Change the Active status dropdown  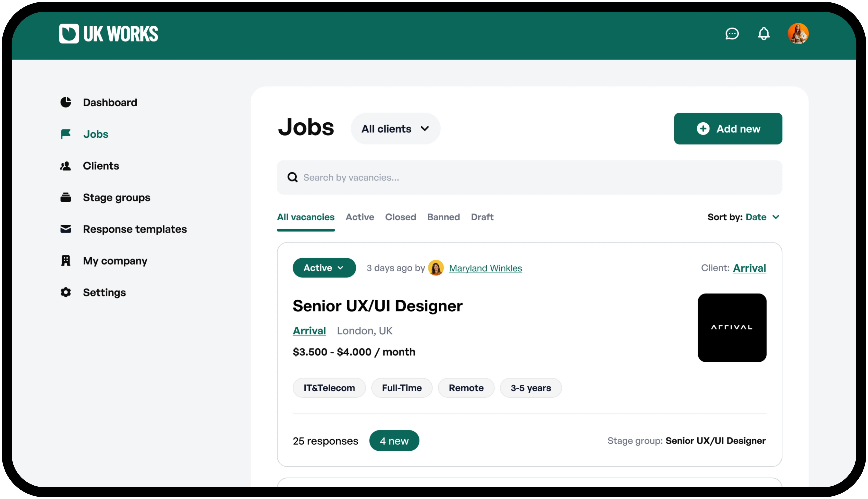click(x=324, y=268)
